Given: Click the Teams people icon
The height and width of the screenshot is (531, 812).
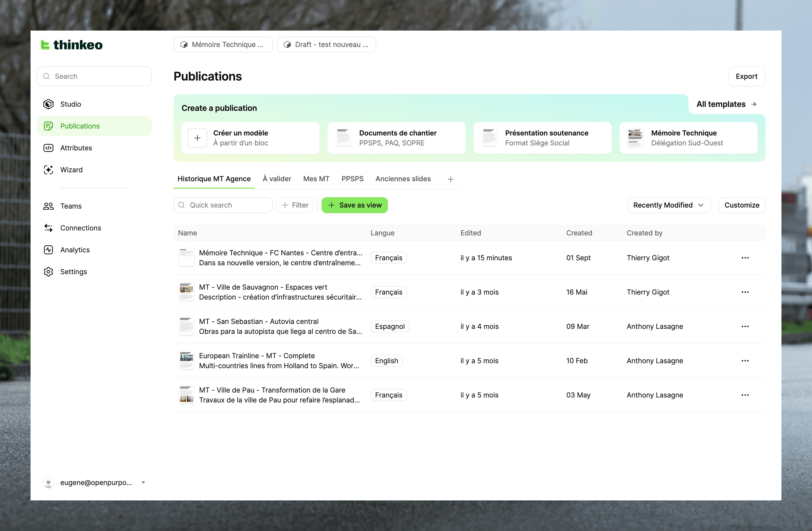Looking at the screenshot, I should (48, 206).
